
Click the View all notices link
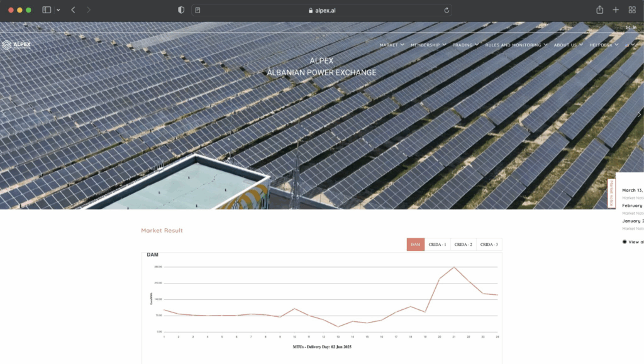(x=633, y=242)
